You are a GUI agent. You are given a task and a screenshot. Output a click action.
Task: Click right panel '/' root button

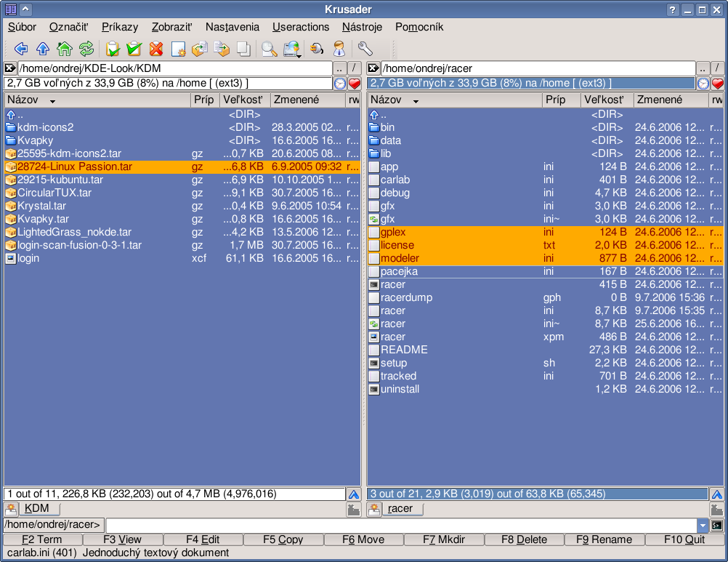point(717,68)
